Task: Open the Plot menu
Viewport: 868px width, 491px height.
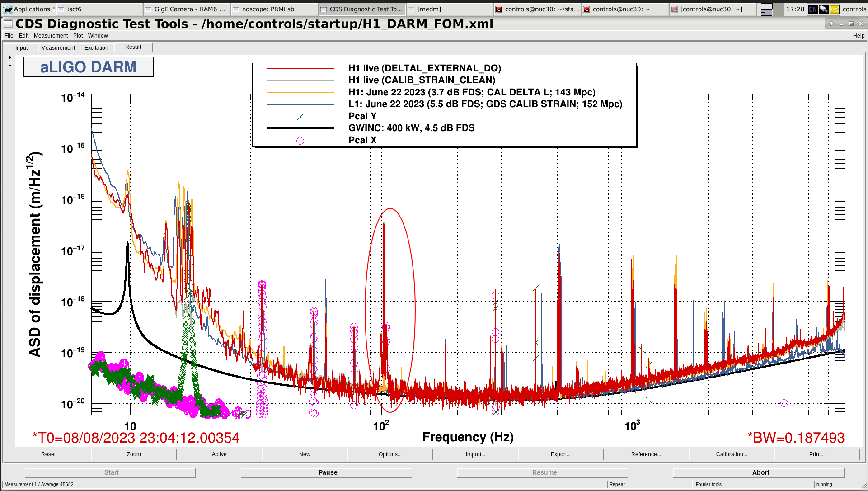Action: click(x=78, y=36)
